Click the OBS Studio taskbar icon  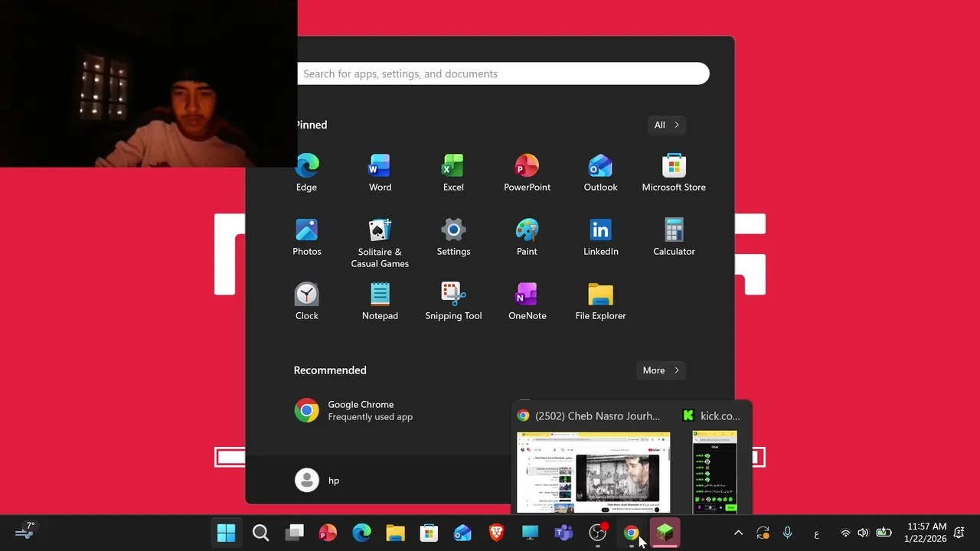coord(598,533)
